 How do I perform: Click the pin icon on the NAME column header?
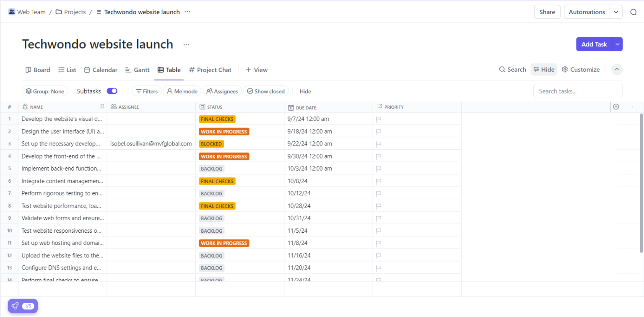(102, 107)
